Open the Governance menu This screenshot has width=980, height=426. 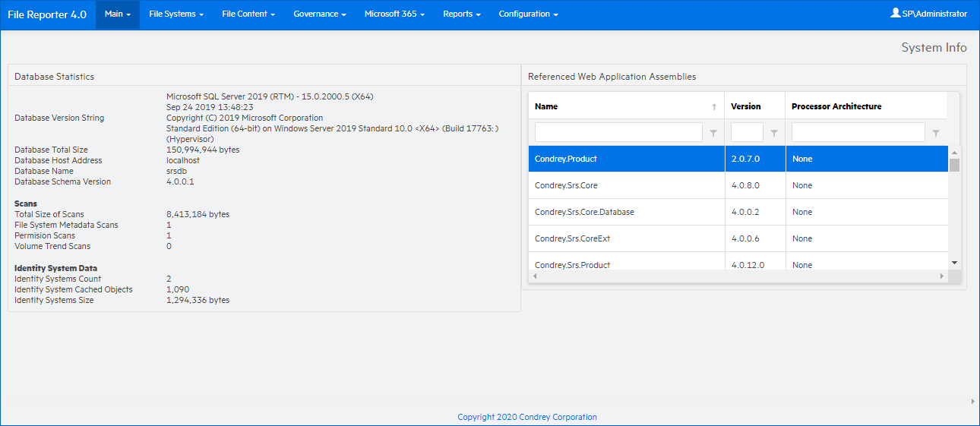[x=319, y=14]
